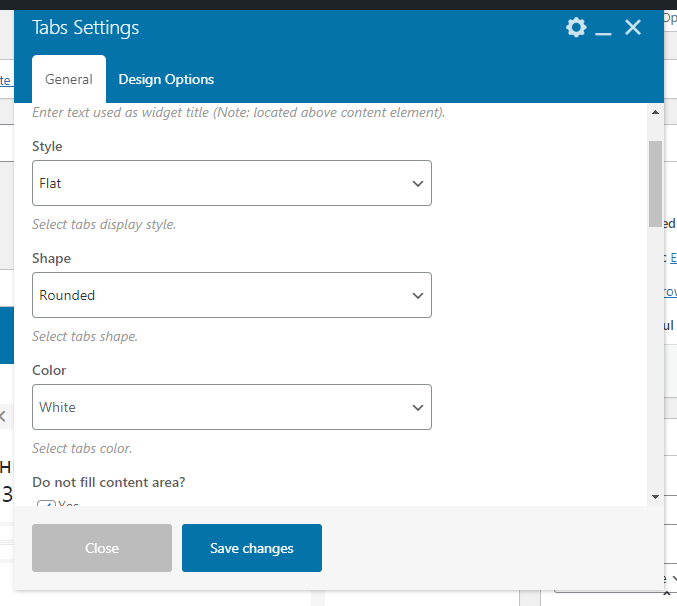Viewport: 677px width, 606px height.
Task: Click the scrollbar up arrow
Action: point(655,112)
